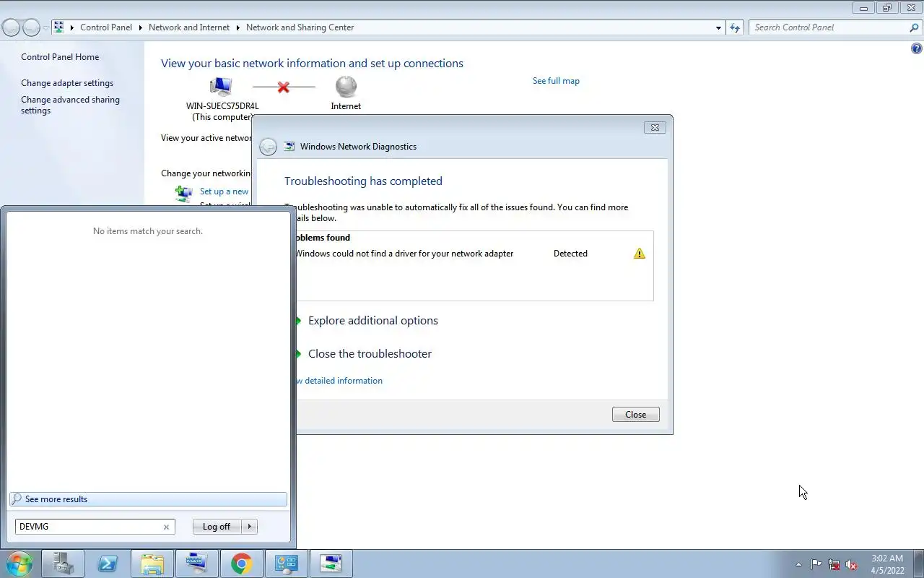Go back in Control Panel
Screen dimensions: 924x578
(11, 27)
